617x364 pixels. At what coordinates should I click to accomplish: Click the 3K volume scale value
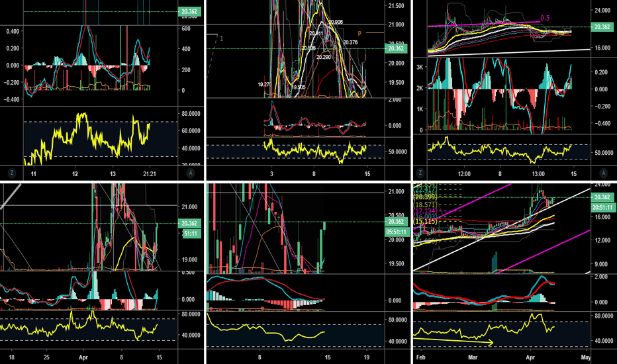(420, 68)
